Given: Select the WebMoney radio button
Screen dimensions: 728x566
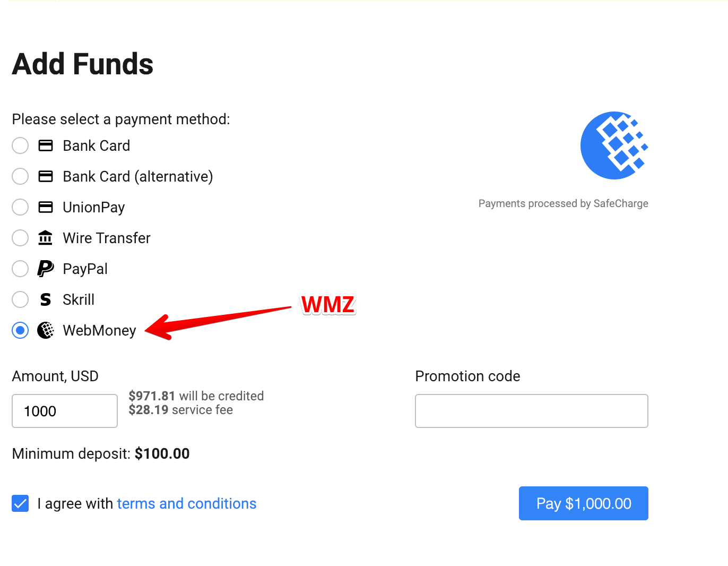Looking at the screenshot, I should tap(20, 330).
